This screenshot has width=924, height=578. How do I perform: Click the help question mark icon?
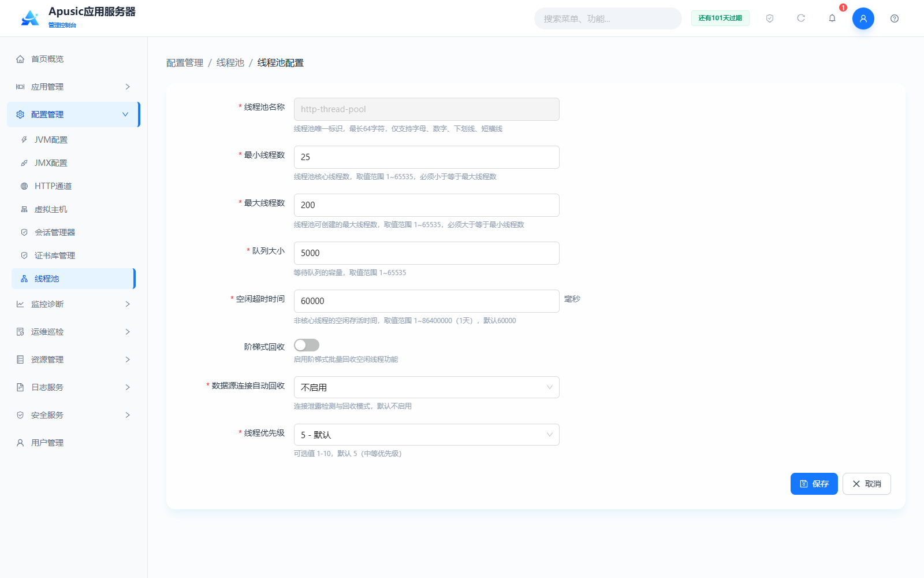click(x=895, y=18)
